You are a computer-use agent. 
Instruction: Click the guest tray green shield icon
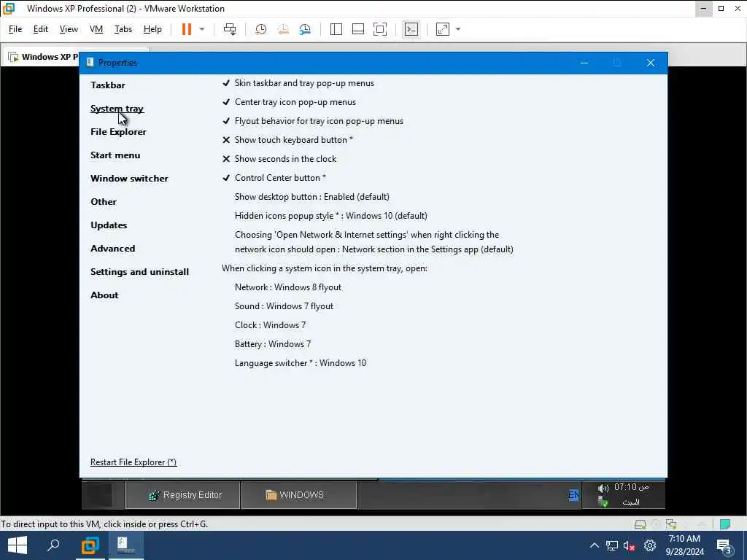pos(603,502)
